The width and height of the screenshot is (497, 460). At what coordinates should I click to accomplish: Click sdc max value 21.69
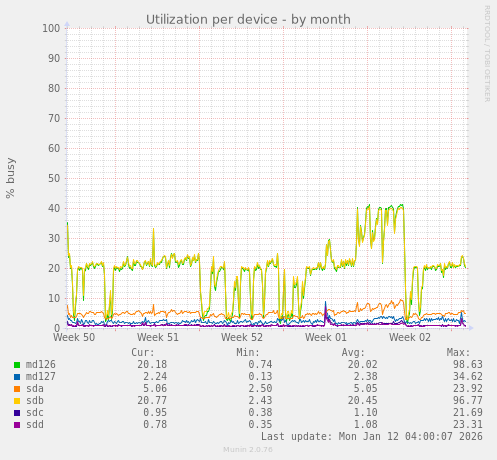pyautogui.click(x=468, y=413)
